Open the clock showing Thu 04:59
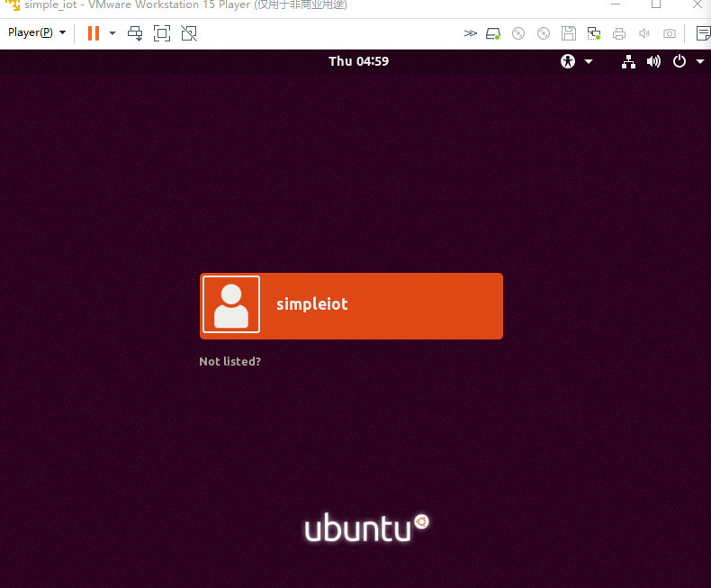The image size is (711, 588). coord(359,61)
